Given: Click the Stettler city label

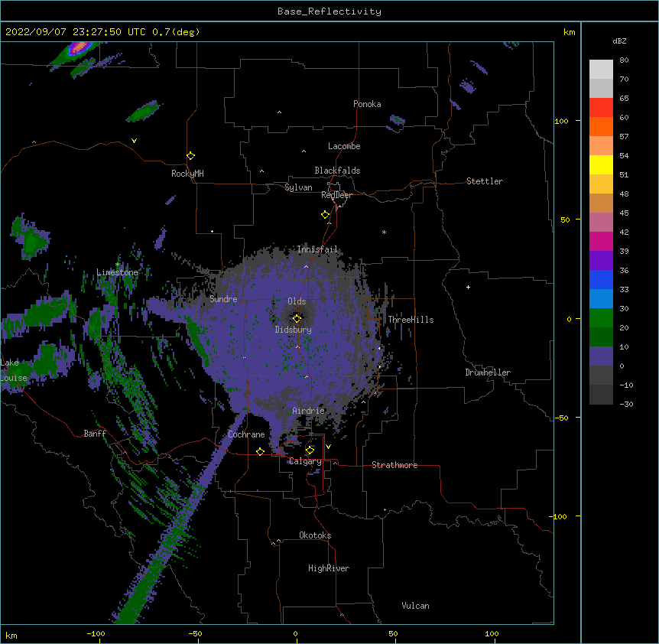Looking at the screenshot, I should tap(485, 181).
